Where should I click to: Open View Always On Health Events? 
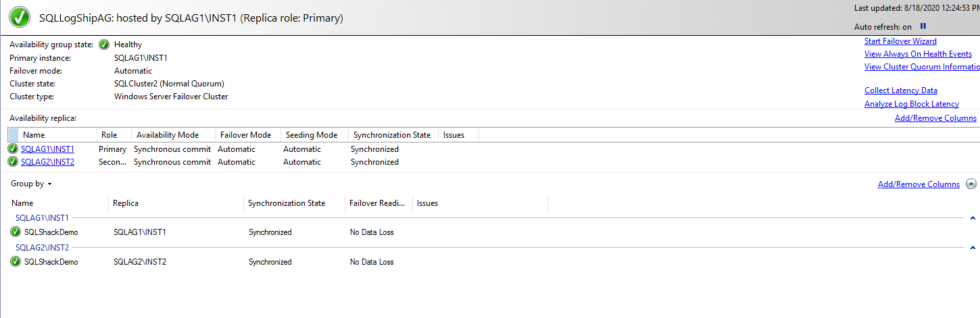[918, 54]
